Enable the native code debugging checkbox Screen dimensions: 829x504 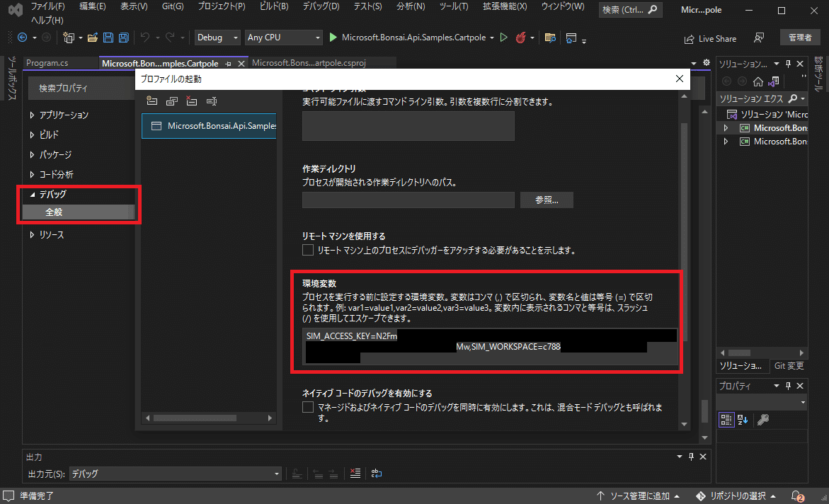308,407
